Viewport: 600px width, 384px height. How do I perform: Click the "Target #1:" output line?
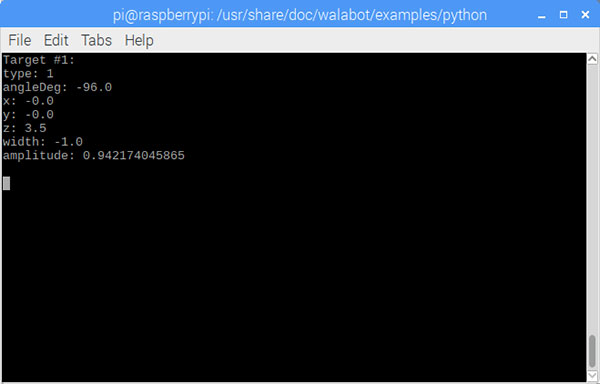[x=39, y=60]
